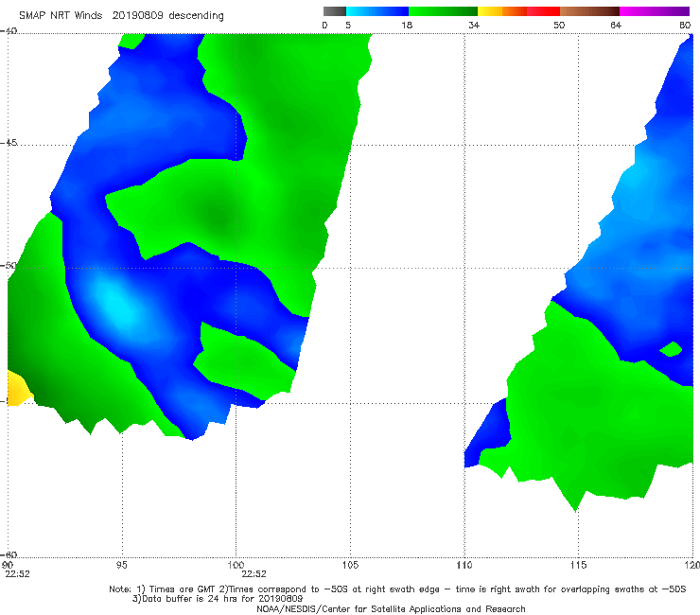Click the color bar label '50'
The width and height of the screenshot is (700, 615).
point(559,25)
